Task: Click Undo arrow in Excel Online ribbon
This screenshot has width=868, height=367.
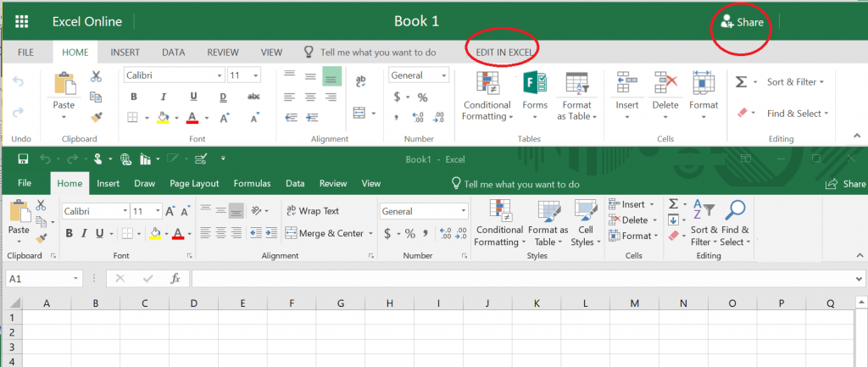Action: click(x=19, y=82)
